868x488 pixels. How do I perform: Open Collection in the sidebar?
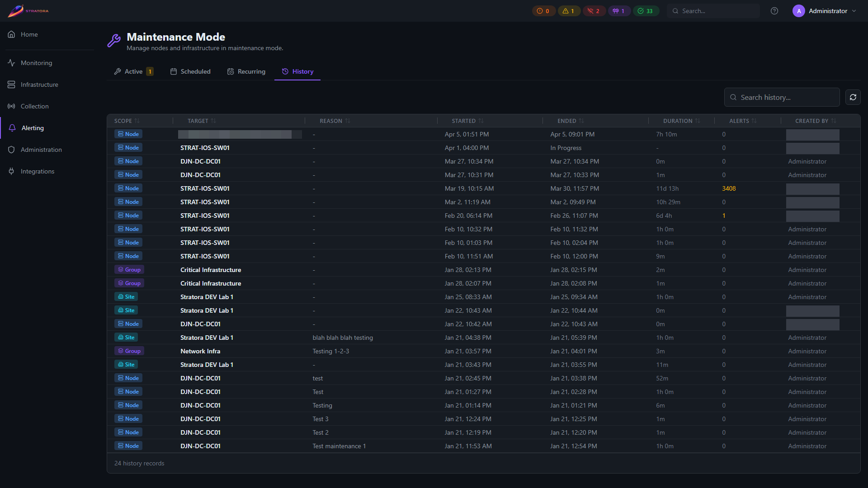[x=47, y=106]
